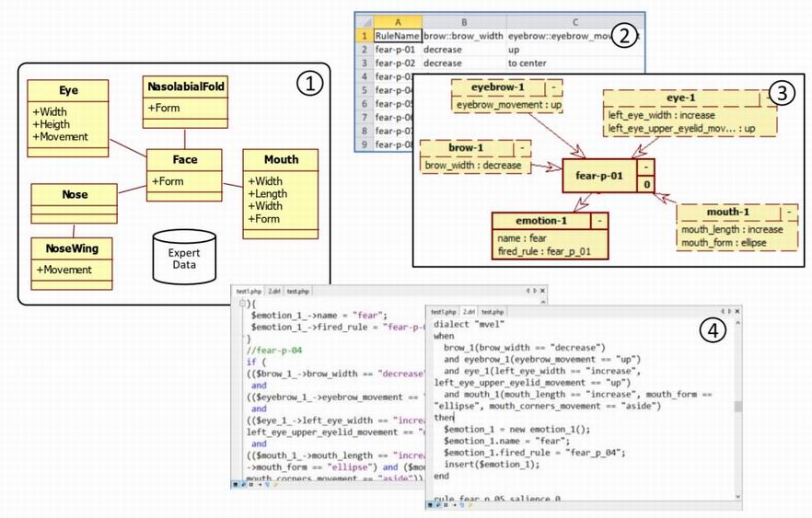Open test.php tab in back editor
Viewport: 812px width, 518px height.
tap(297, 292)
